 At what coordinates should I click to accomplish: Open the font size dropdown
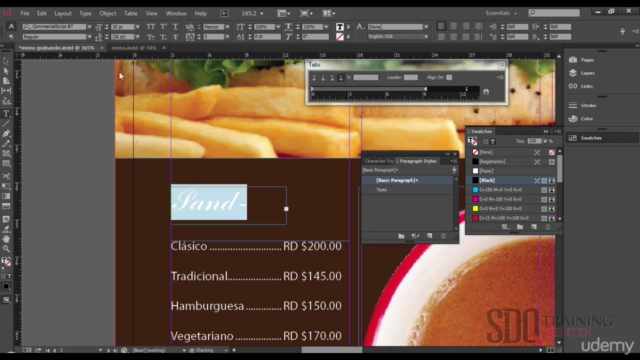point(138,27)
